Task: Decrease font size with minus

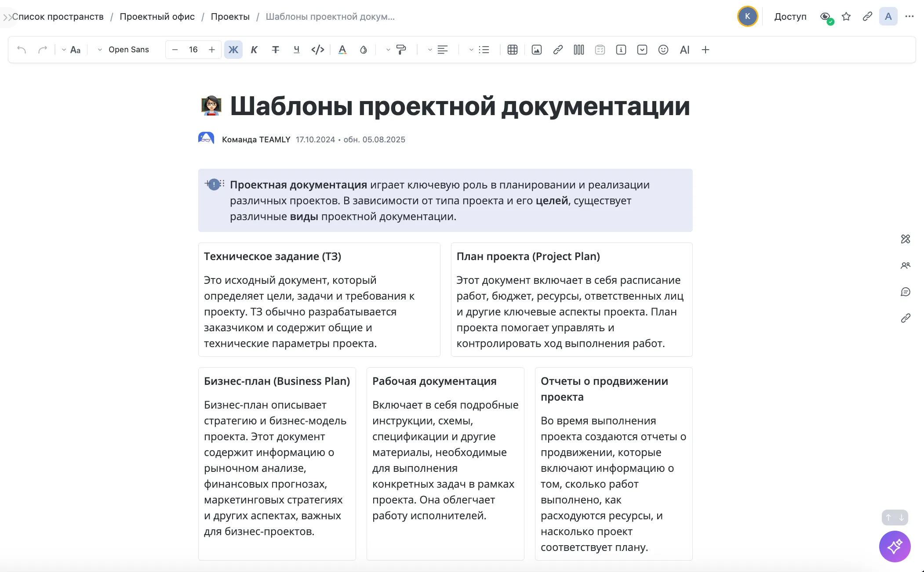Action: tap(175, 50)
